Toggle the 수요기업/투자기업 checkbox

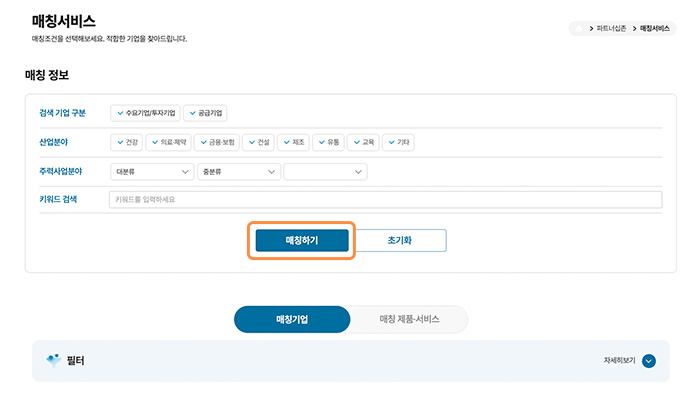tap(145, 113)
